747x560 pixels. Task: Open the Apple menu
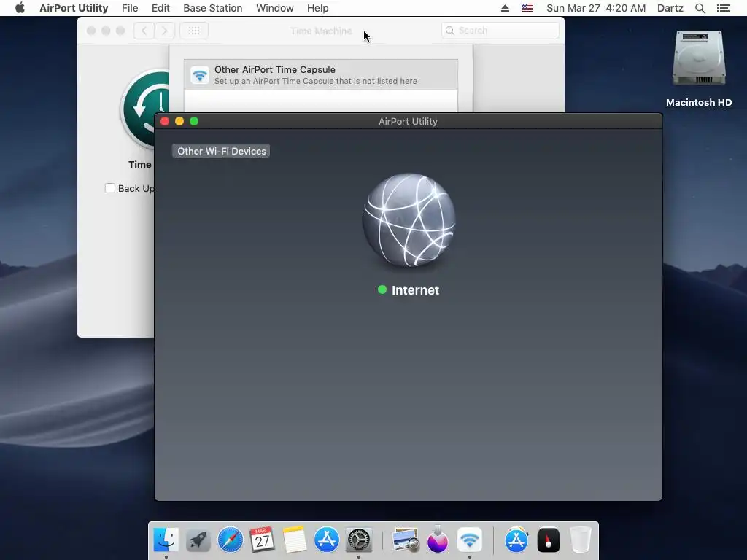(20, 8)
